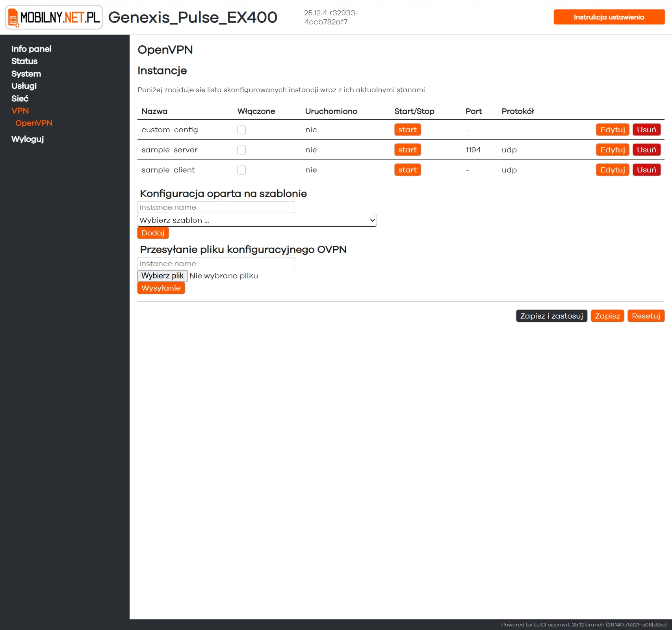The height and width of the screenshot is (630, 672).
Task: Click the Powered by LuCI footer text
Action: 584,624
